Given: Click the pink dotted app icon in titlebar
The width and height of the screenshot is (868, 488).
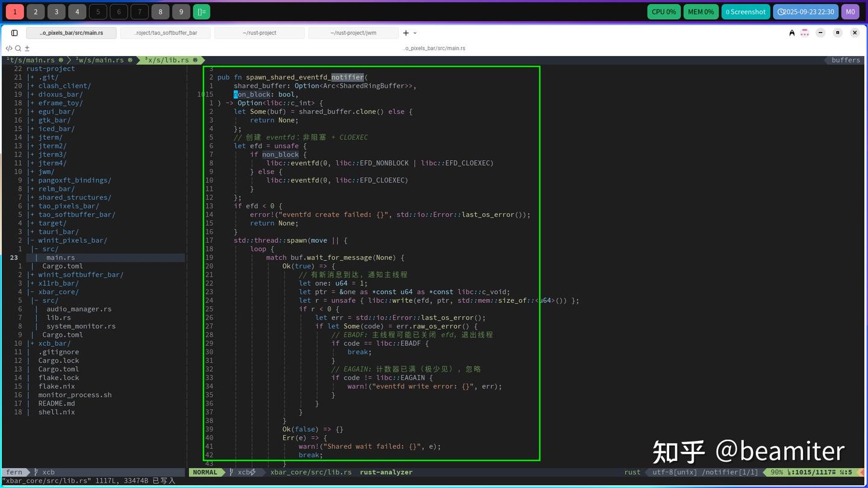Looking at the screenshot, I should pos(804,33).
